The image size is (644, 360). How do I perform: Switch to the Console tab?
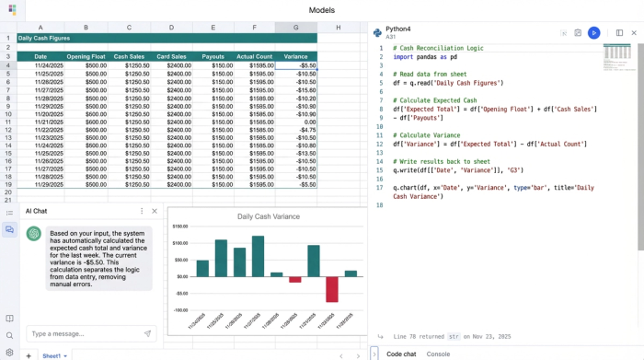tap(438, 354)
